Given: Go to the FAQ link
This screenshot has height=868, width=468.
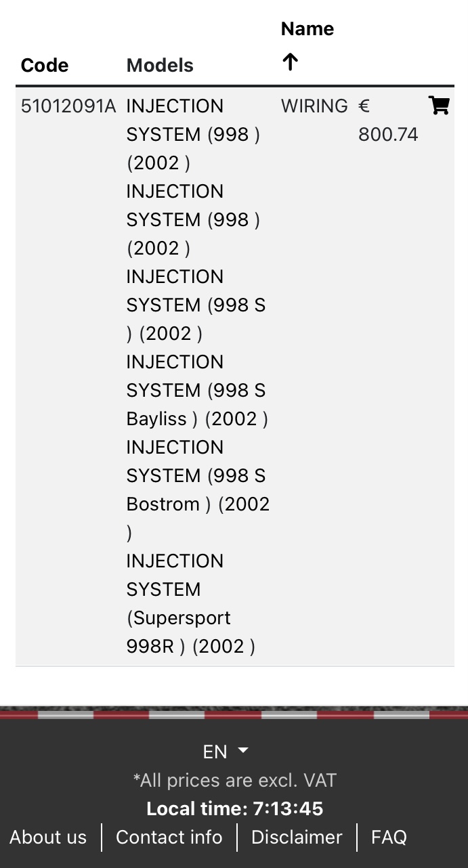Looking at the screenshot, I should [389, 838].
